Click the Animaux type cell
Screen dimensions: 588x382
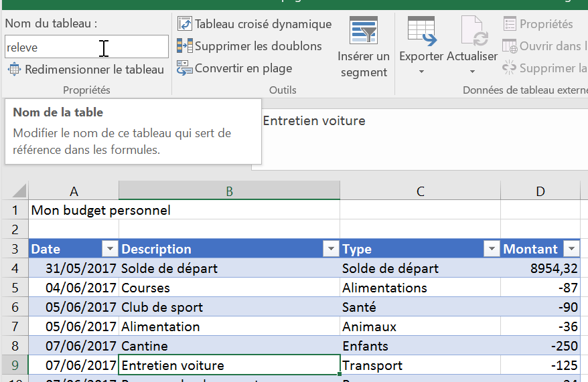click(x=420, y=326)
